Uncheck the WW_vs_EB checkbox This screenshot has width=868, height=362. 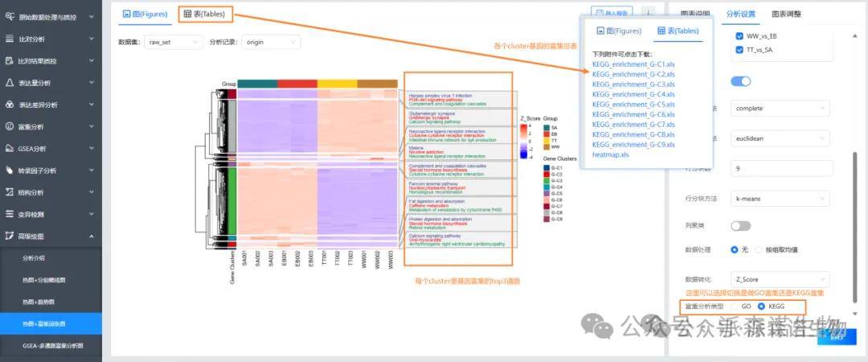coord(740,36)
